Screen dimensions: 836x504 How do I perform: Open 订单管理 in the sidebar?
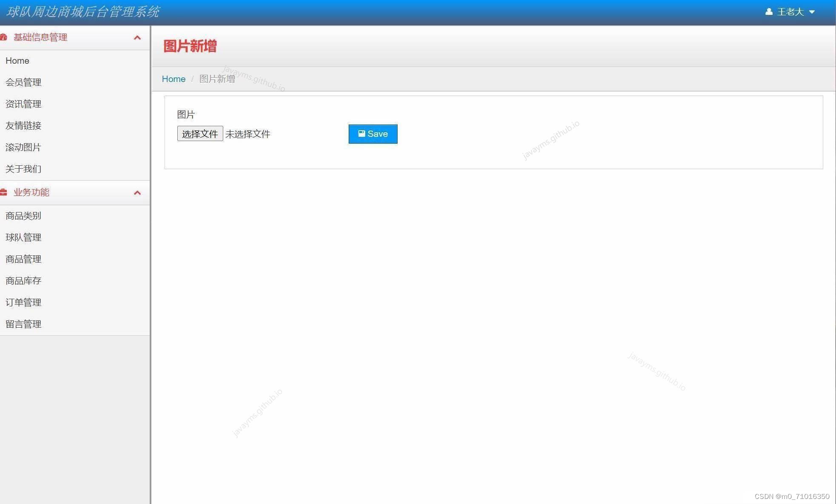[23, 303]
